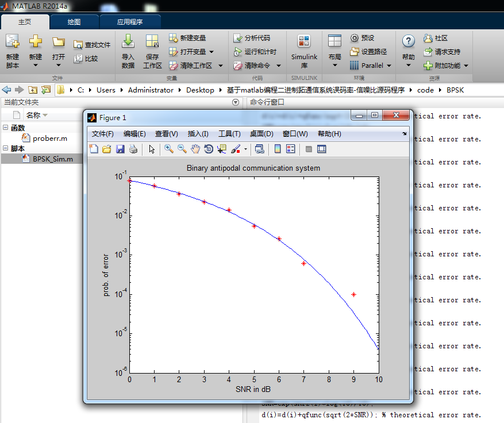Viewport: 504px width, 423px height.
Task: Open the Edit (编辑) menu in Figure 1
Action: [x=134, y=134]
